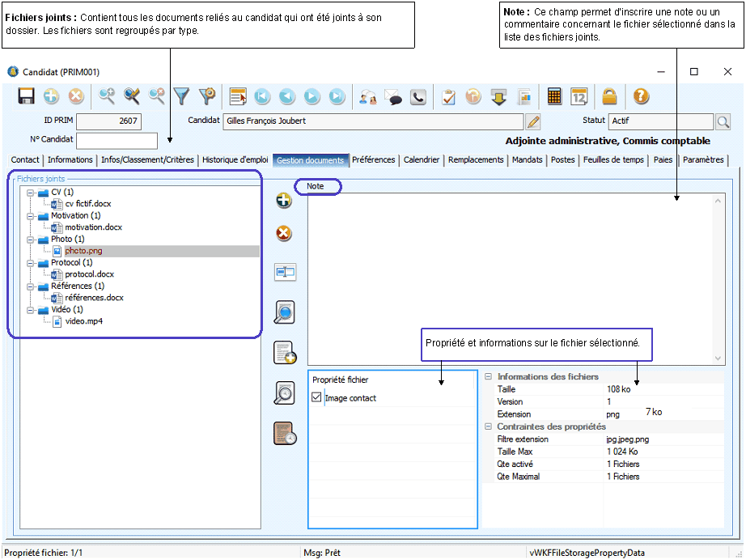Screen dimensions: 746x560
Task: Click the Save floppy disk icon
Action: [x=26, y=97]
